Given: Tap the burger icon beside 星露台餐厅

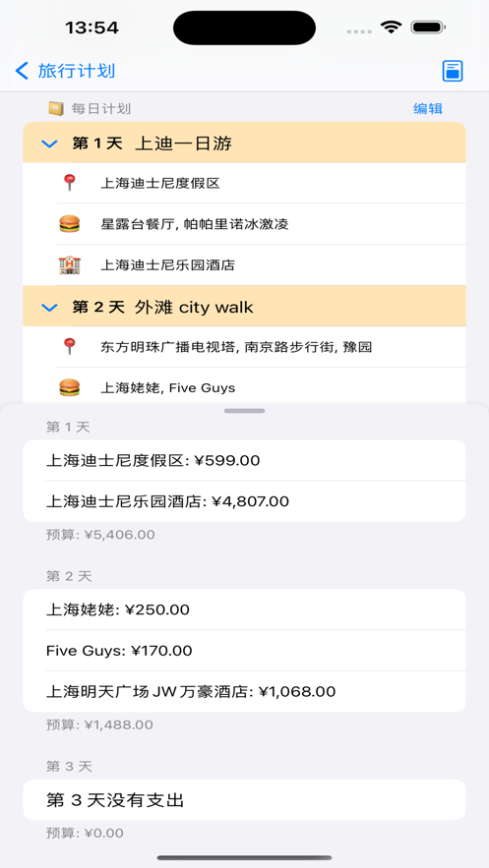Looking at the screenshot, I should (69, 224).
